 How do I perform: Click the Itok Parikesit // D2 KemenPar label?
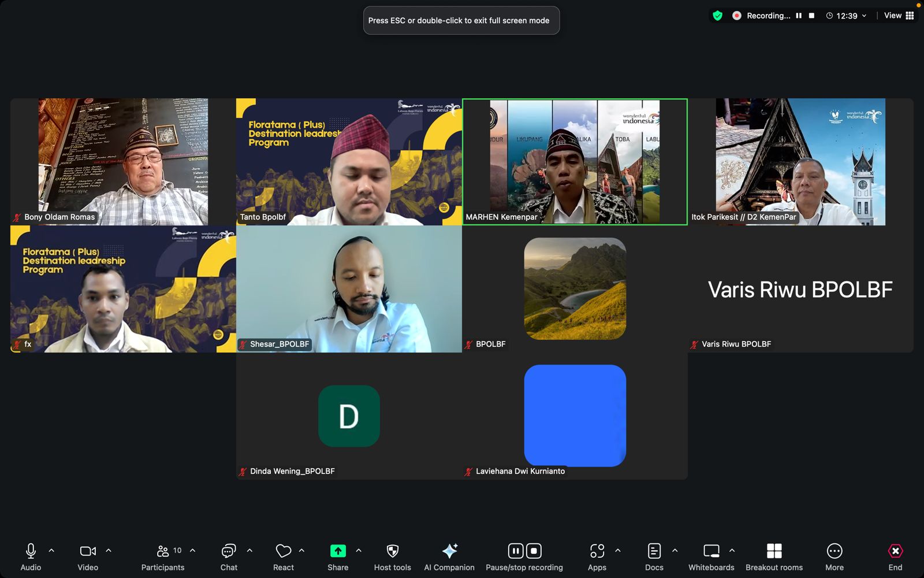[744, 217]
